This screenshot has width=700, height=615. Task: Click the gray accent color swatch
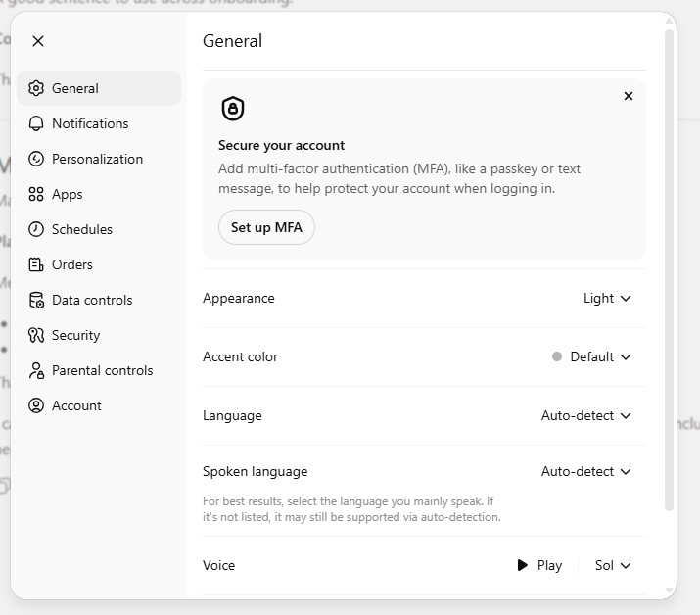click(557, 357)
